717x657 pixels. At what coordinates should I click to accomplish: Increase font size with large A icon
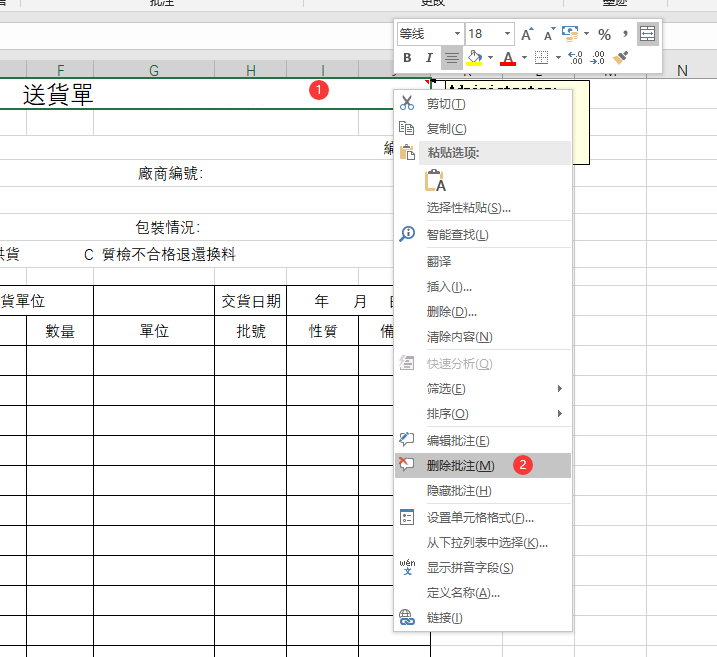(527, 34)
